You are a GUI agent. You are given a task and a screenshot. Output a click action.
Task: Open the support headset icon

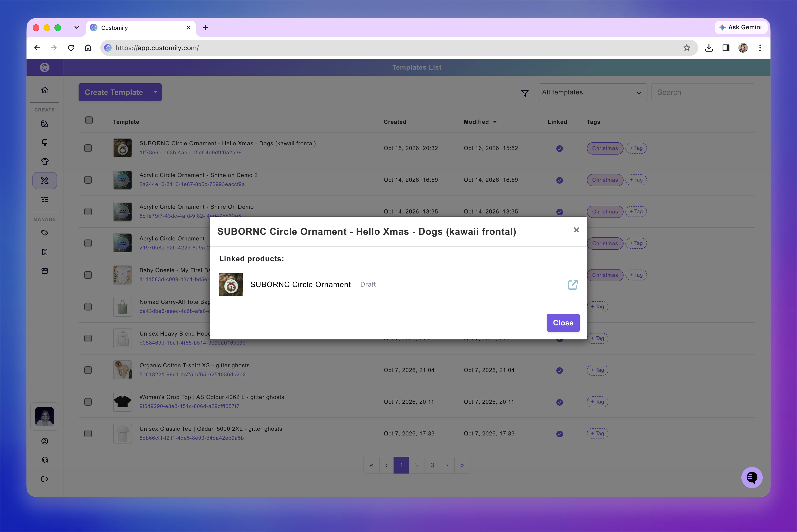click(44, 460)
